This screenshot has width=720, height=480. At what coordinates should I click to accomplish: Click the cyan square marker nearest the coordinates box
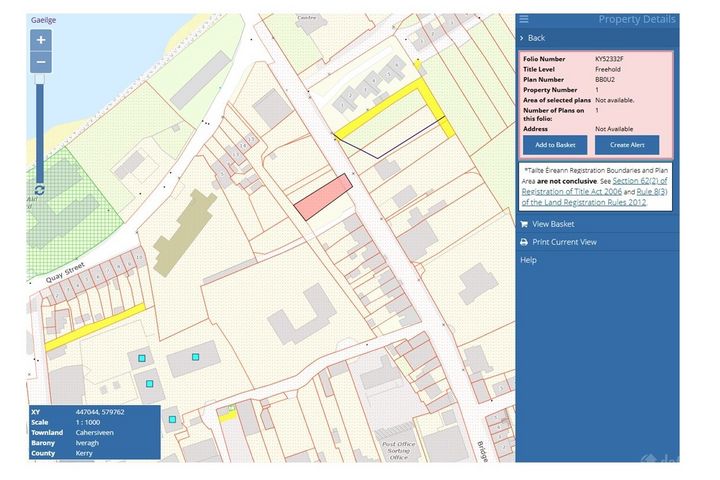point(172,419)
